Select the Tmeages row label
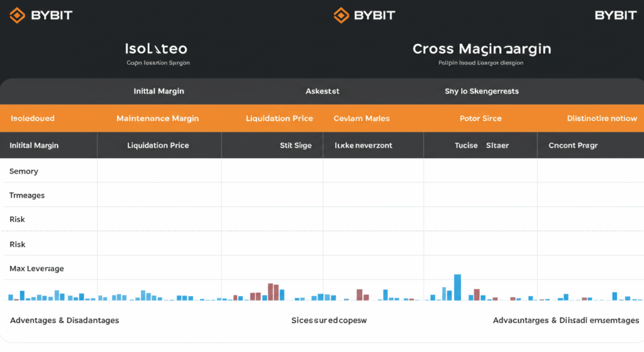 (27, 195)
